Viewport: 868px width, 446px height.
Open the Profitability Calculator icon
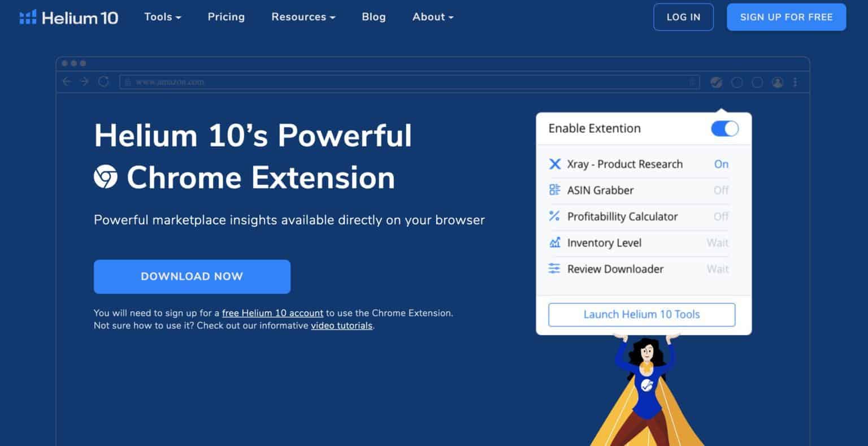[x=555, y=216]
